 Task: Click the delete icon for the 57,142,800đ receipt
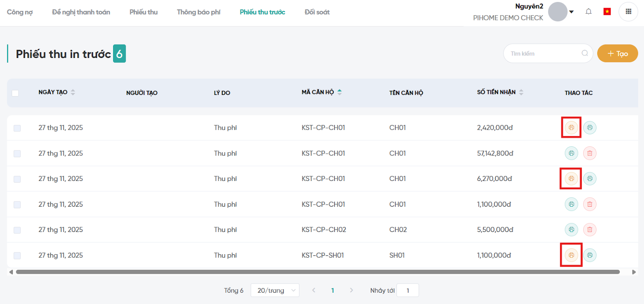pyautogui.click(x=590, y=153)
